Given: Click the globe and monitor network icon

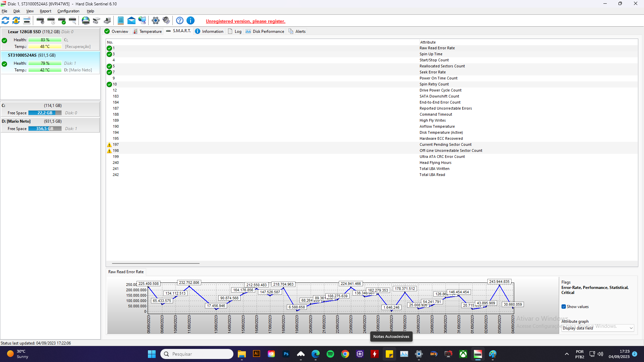Looking at the screenshot, I should 142,21.
